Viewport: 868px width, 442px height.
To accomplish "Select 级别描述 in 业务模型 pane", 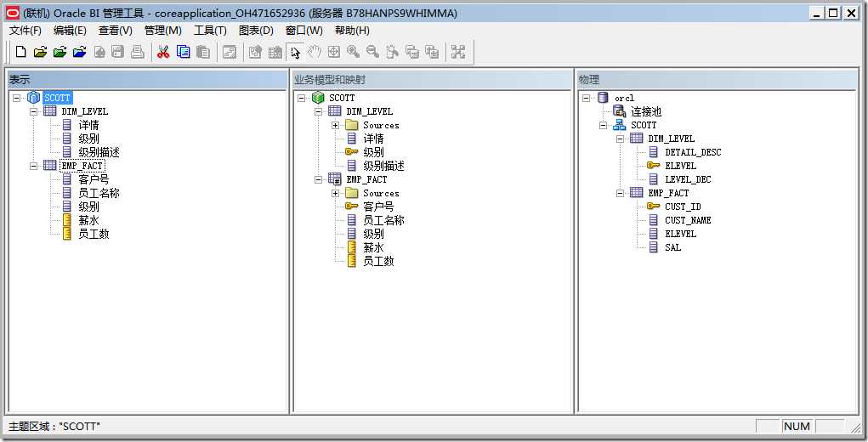I will (x=383, y=166).
